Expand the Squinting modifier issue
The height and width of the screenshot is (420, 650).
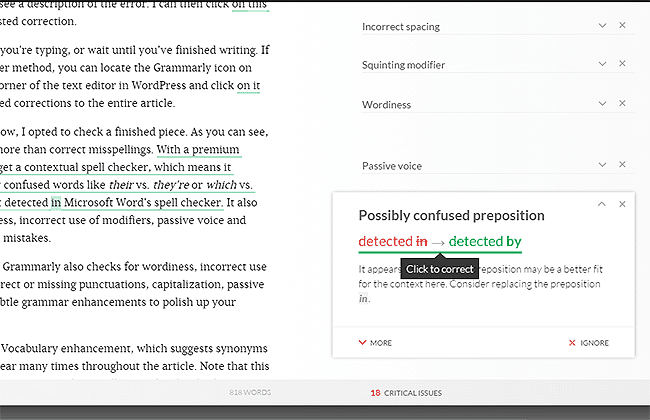pyautogui.click(x=602, y=63)
